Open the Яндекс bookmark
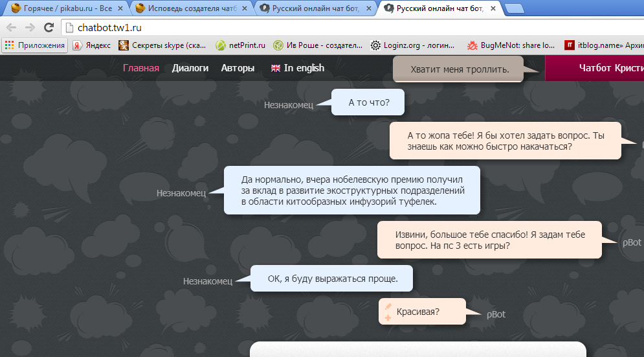The height and width of the screenshot is (357, 644). (x=92, y=45)
